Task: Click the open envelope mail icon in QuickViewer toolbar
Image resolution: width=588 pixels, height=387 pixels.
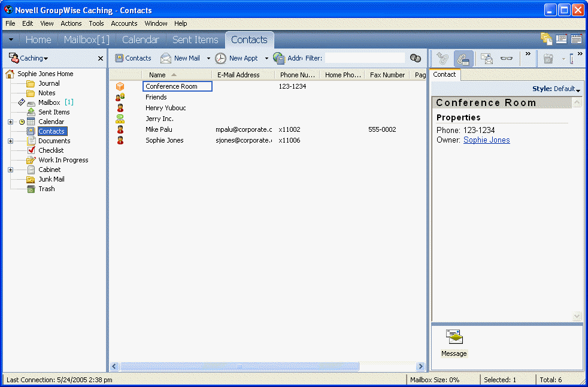Action: (487, 59)
